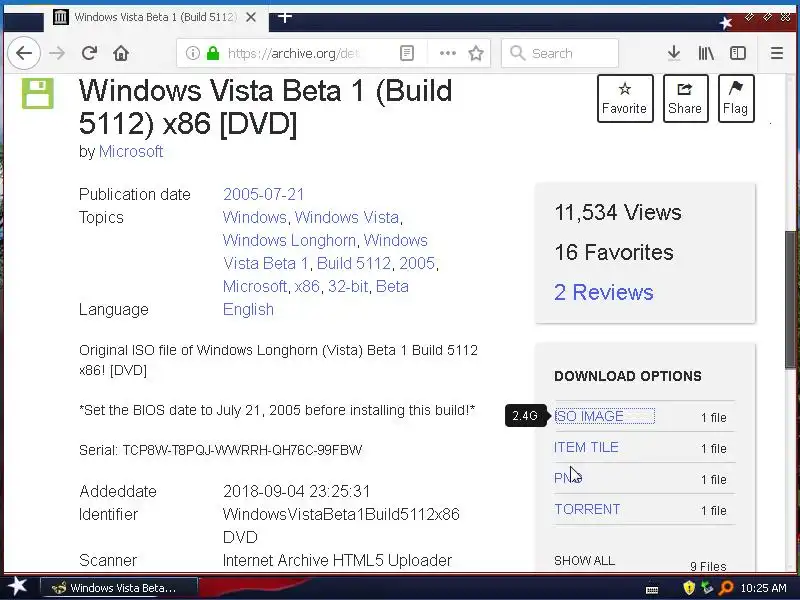Open the 32-bit topic link
Viewport: 800px width, 600px height.
348,286
